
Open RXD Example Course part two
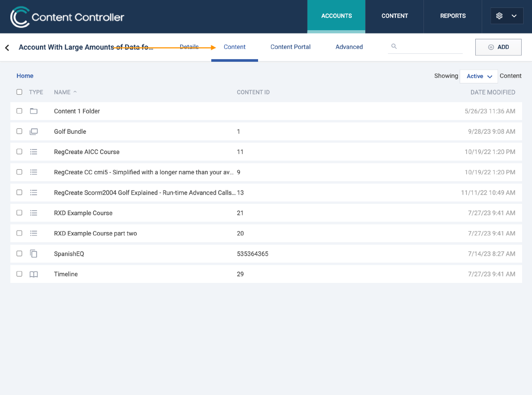(x=95, y=234)
